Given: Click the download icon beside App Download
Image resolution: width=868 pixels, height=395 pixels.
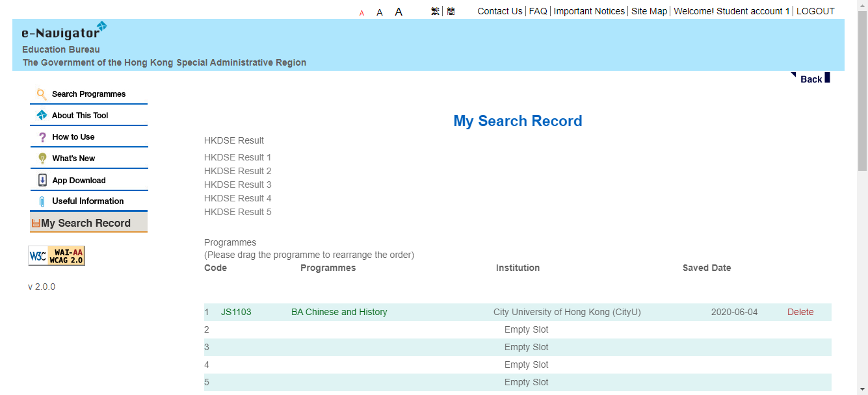Looking at the screenshot, I should tap(42, 180).
